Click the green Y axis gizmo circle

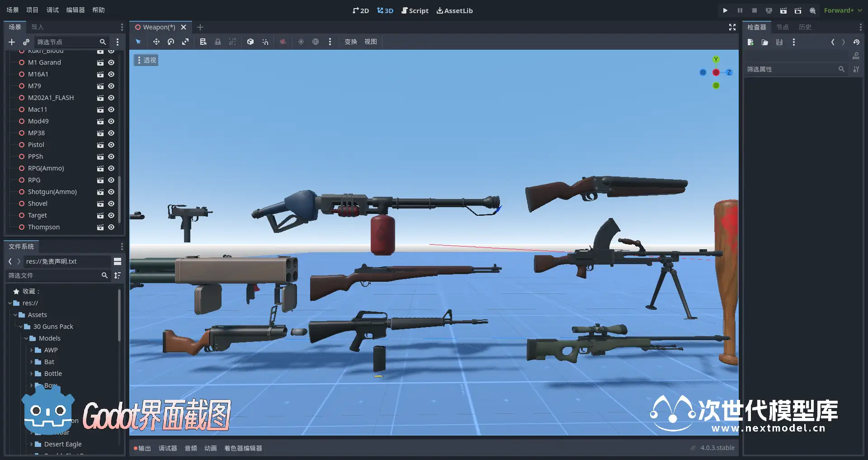[716, 60]
